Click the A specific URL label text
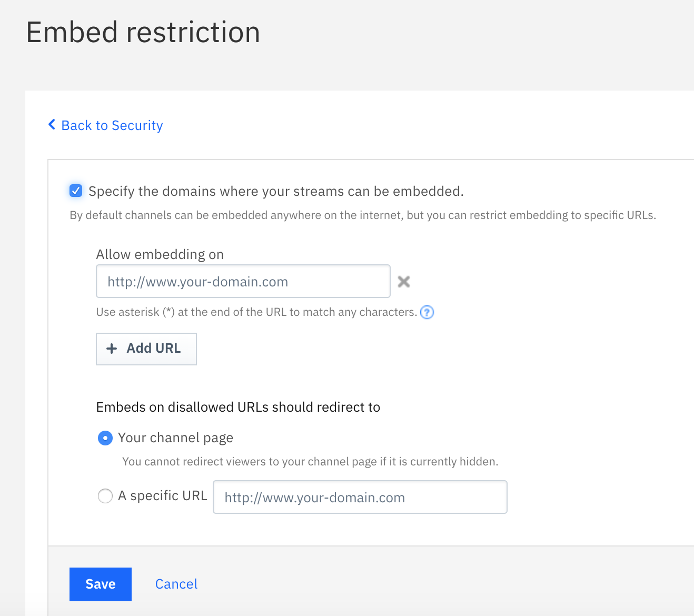694x616 pixels. tap(163, 496)
